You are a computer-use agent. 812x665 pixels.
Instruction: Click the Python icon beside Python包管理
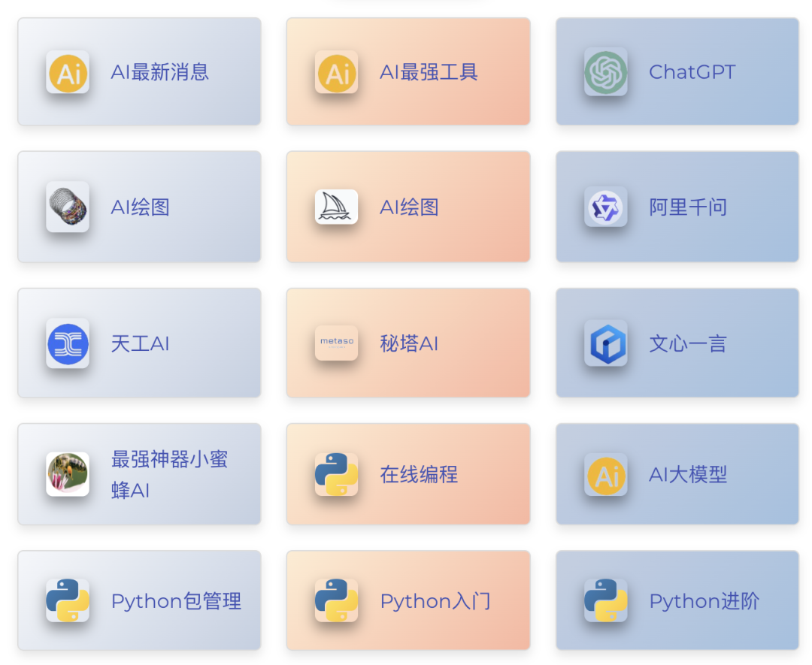pyautogui.click(x=68, y=600)
